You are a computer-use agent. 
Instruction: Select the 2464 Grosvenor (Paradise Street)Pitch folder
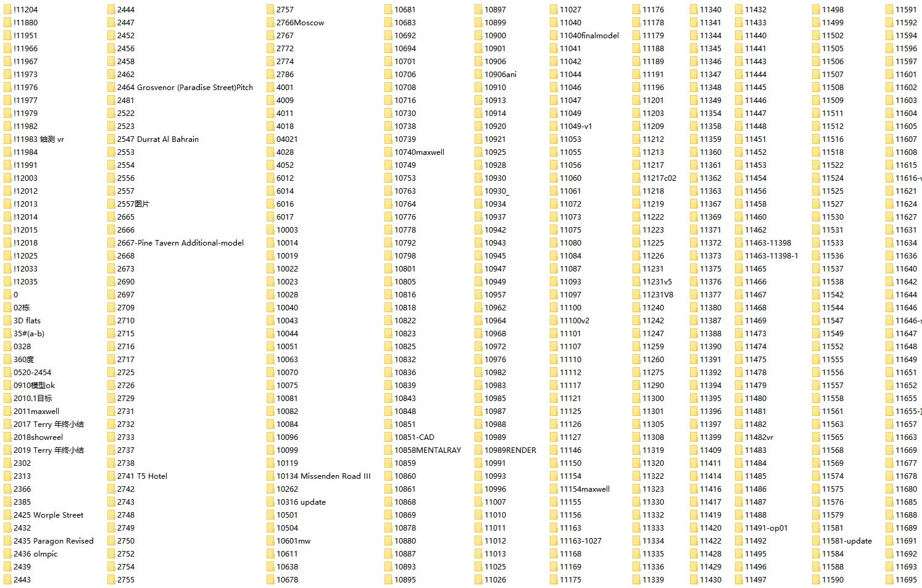[x=185, y=87]
